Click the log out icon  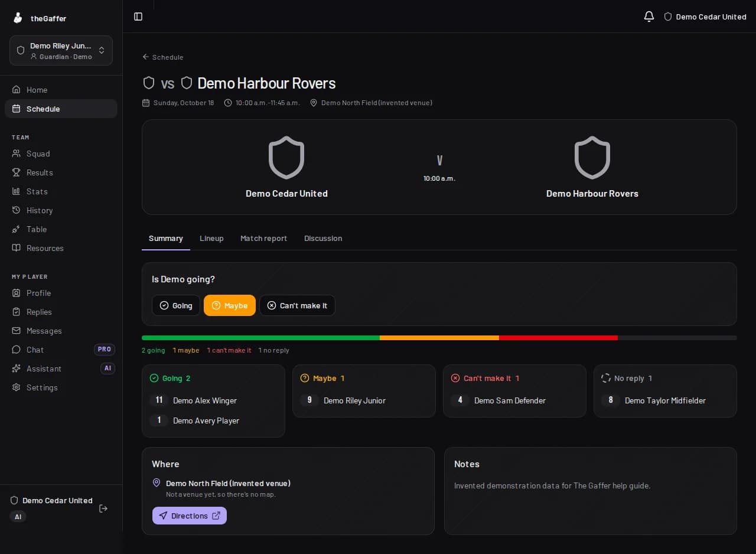(103, 509)
